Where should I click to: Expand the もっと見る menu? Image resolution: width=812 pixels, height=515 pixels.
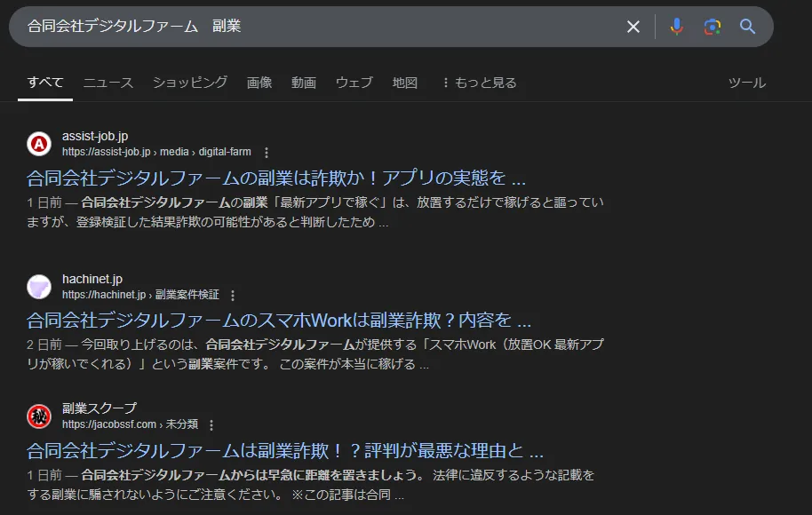[x=480, y=83]
